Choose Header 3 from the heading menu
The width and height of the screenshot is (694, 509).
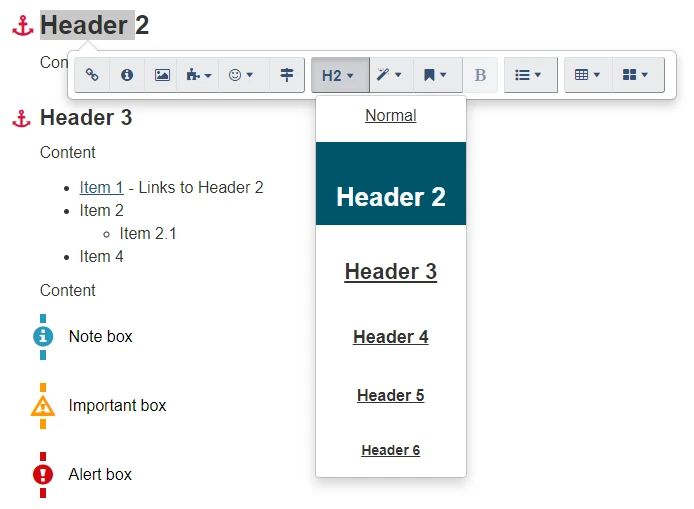point(391,271)
